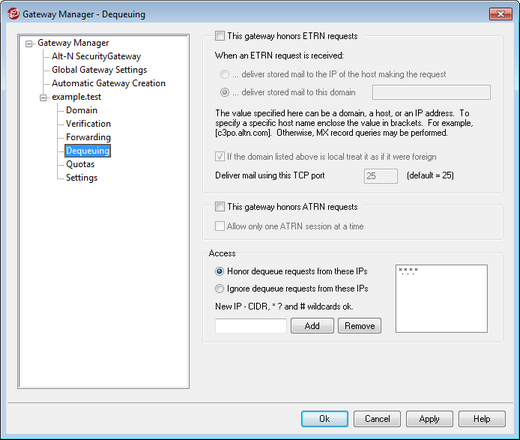Open the Verification settings page
The image size is (520, 440).
pyautogui.click(x=88, y=124)
